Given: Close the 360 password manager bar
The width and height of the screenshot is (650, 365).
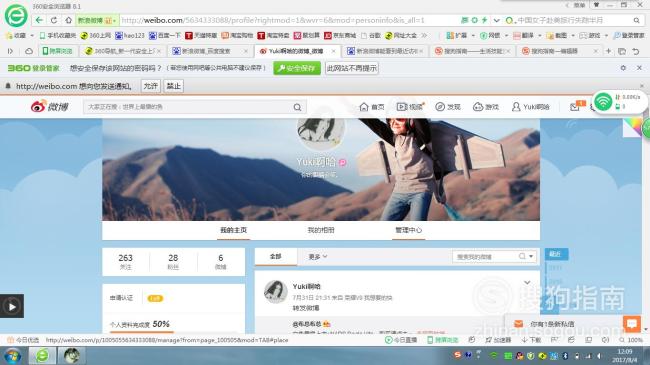Looking at the screenshot, I should 639,68.
